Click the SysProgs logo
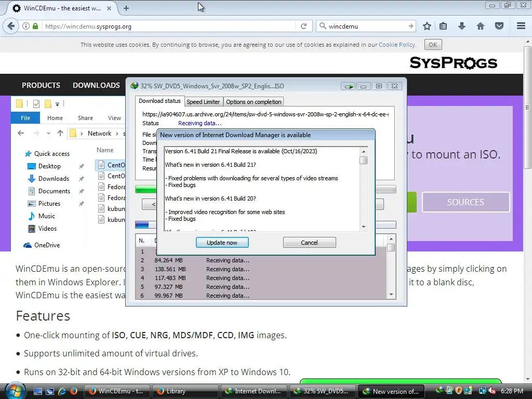532x399 pixels. click(453, 63)
